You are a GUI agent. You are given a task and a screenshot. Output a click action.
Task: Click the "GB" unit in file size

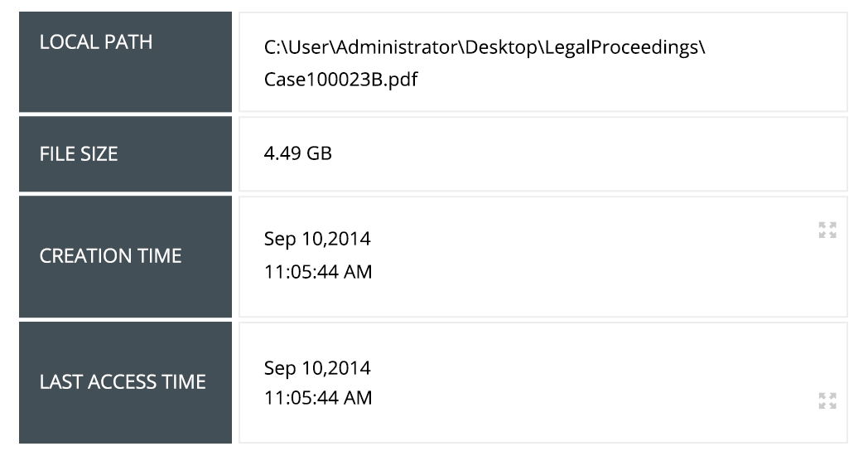click(x=320, y=153)
